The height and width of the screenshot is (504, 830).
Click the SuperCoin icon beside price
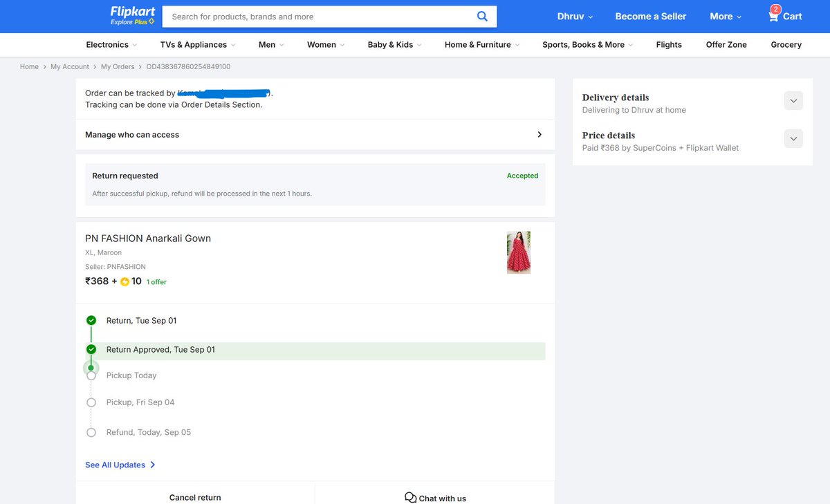(124, 281)
